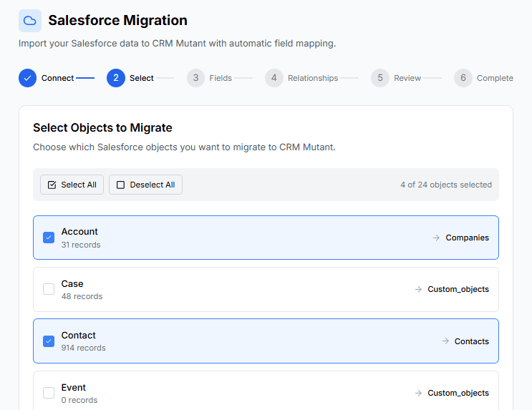Click the Deselect All button

pyautogui.click(x=145, y=185)
